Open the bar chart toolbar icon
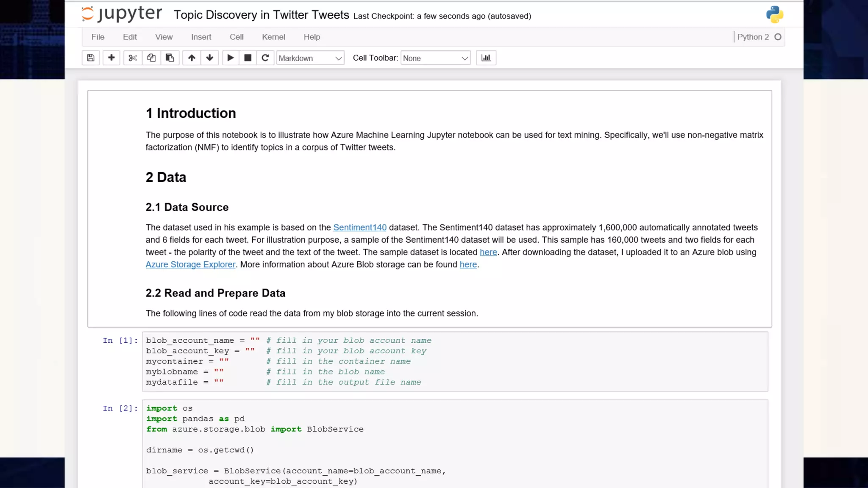The width and height of the screenshot is (868, 488). click(x=486, y=58)
